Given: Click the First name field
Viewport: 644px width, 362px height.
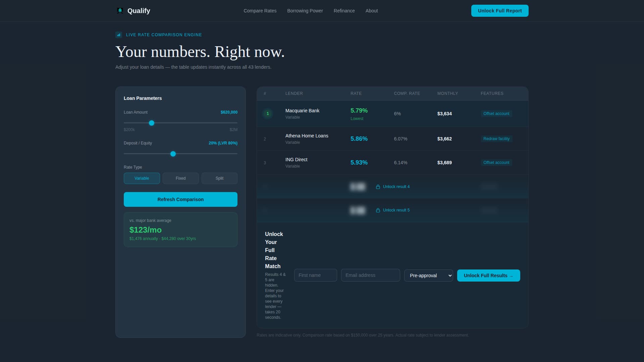Looking at the screenshot, I should [x=316, y=275].
